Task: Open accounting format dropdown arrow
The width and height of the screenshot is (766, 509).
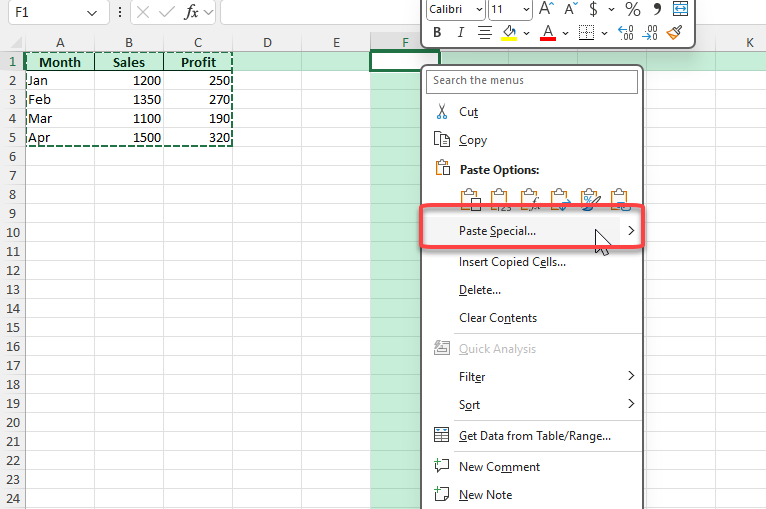Action: coord(611,9)
